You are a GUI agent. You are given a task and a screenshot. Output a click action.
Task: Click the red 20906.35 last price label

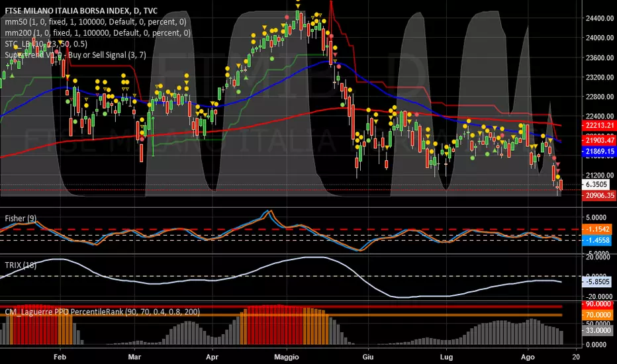pyautogui.click(x=598, y=195)
